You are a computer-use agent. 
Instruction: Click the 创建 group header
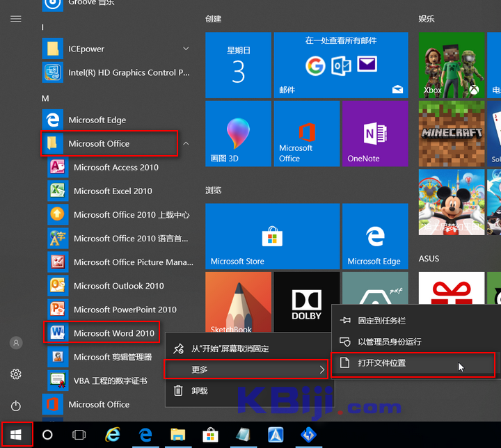pyautogui.click(x=213, y=19)
